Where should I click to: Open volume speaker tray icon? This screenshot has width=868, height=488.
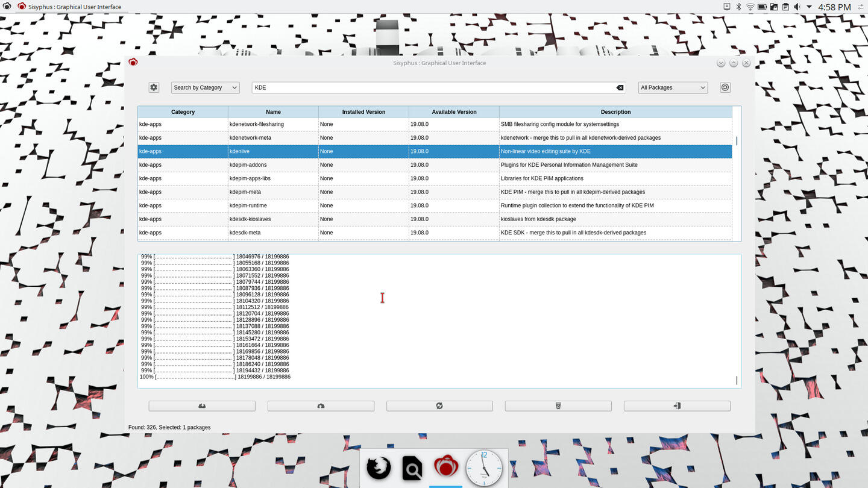coord(797,7)
